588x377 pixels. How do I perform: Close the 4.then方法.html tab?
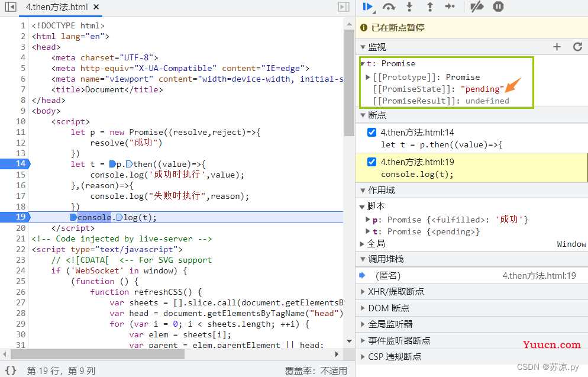(x=96, y=7)
